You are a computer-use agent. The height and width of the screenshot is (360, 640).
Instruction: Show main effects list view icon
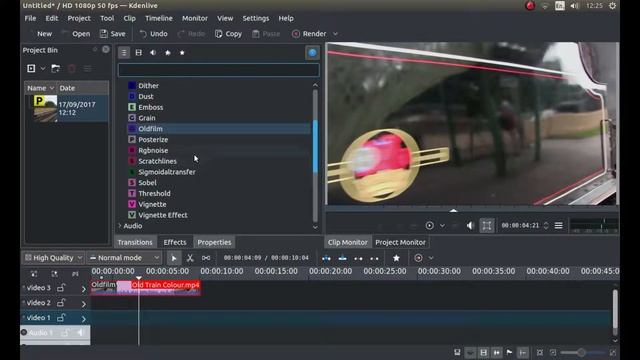click(x=124, y=53)
